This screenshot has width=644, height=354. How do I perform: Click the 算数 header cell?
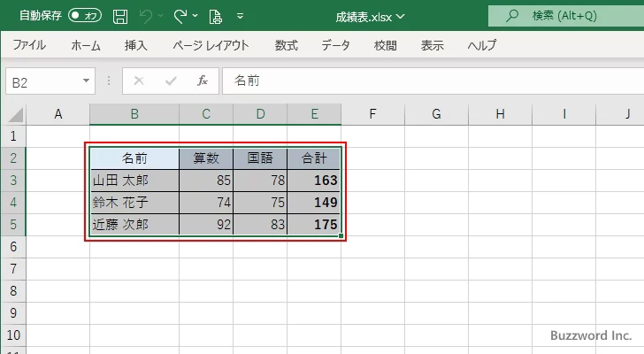pyautogui.click(x=206, y=158)
